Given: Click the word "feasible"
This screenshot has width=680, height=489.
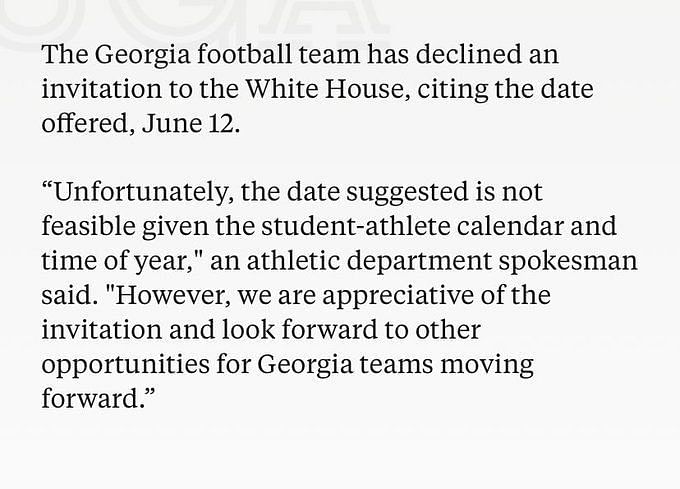Looking at the screenshot, I should pos(88,226).
